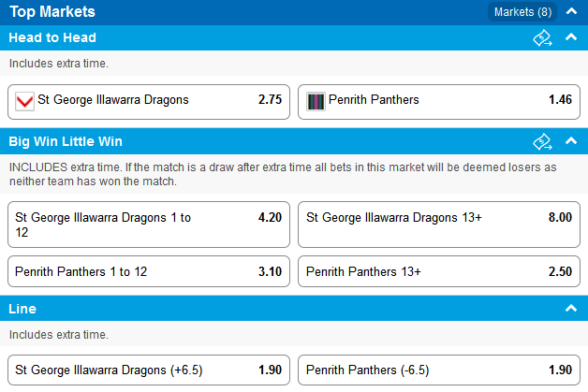Click the cash out icon in Head to Head header
The image size is (588, 392).
click(x=542, y=37)
